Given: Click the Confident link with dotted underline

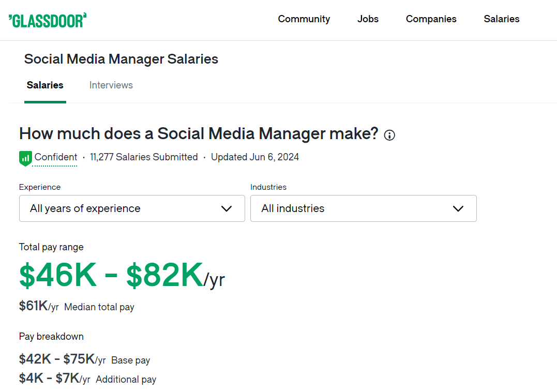Looking at the screenshot, I should (55, 157).
